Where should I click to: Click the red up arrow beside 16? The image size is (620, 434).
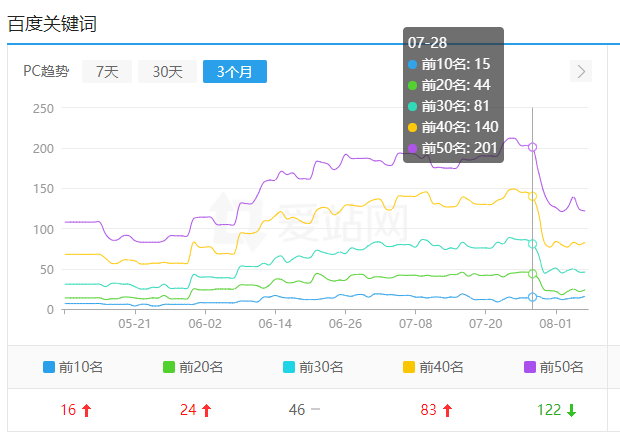coord(87,410)
